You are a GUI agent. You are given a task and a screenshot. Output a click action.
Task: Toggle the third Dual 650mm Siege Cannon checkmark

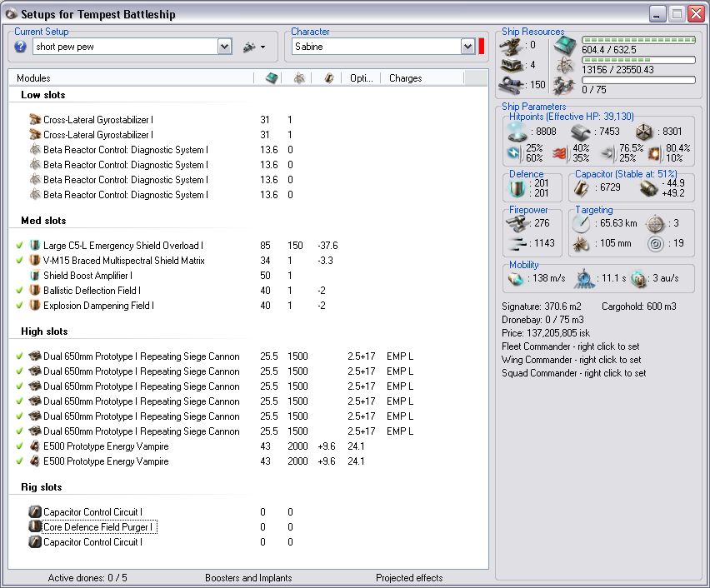[19, 386]
